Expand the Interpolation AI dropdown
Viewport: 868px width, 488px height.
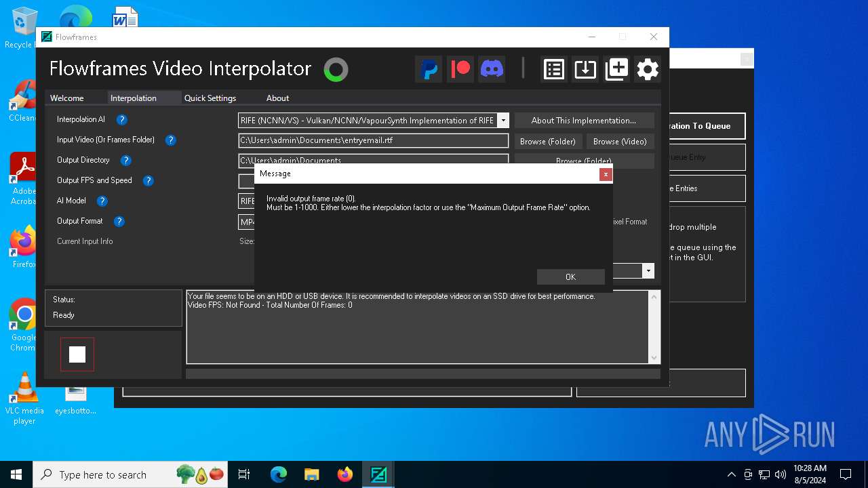point(502,121)
